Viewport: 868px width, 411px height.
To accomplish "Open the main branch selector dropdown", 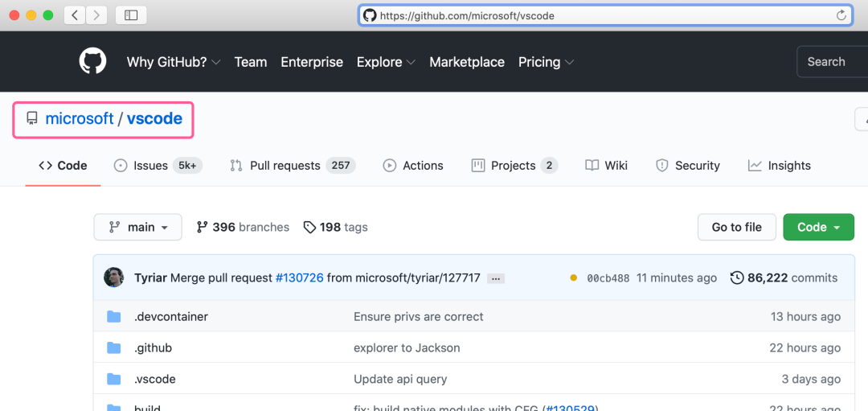I will (x=138, y=227).
